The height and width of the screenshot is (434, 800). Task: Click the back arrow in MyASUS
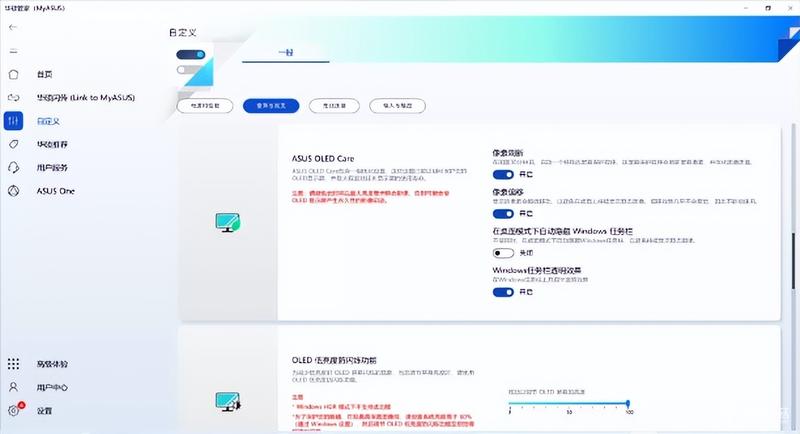tap(13, 27)
